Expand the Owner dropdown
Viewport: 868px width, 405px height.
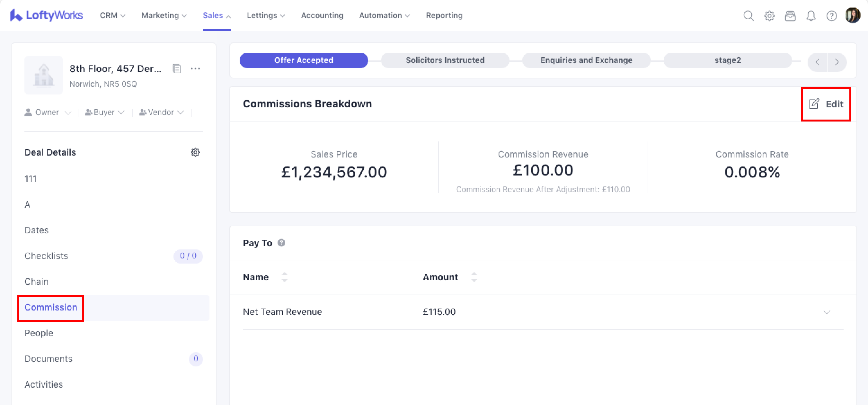48,112
